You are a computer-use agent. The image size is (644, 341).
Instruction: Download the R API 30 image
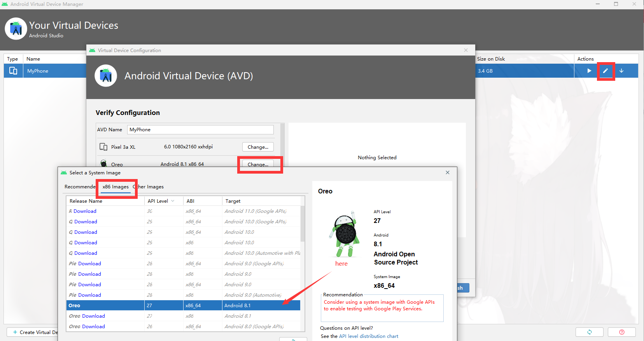[x=85, y=211]
